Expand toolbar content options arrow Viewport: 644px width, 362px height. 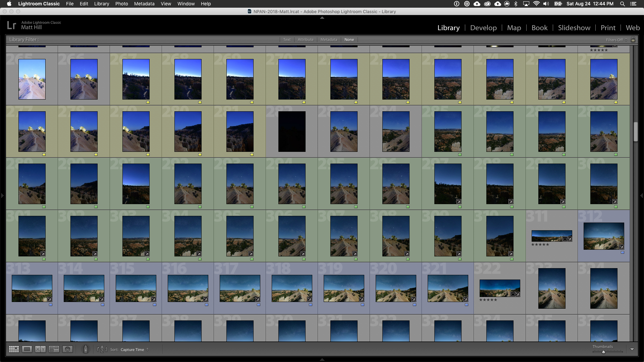(632, 349)
